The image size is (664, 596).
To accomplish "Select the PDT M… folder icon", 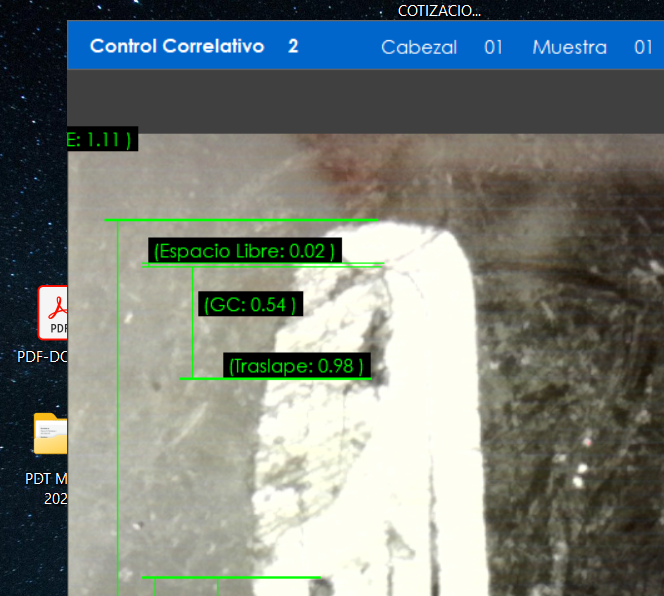I will point(51,433).
